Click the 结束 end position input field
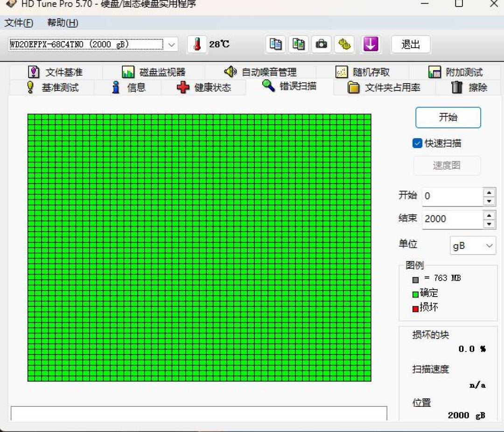 pos(452,219)
